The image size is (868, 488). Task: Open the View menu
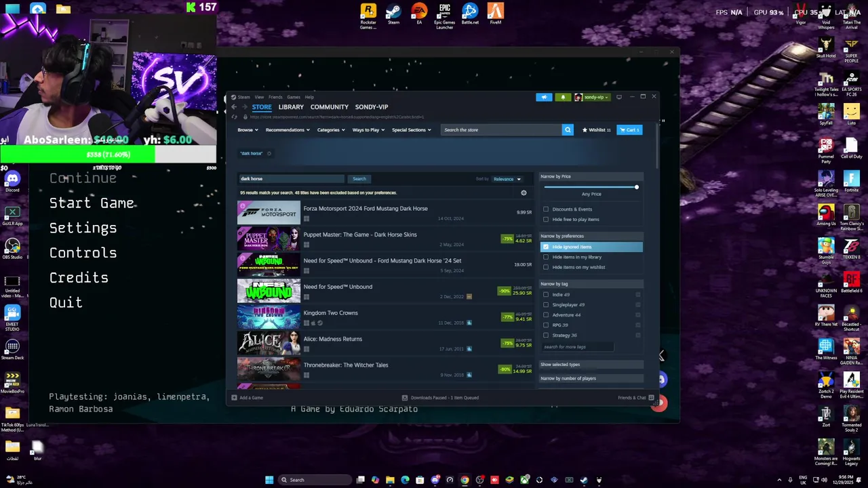coord(259,97)
